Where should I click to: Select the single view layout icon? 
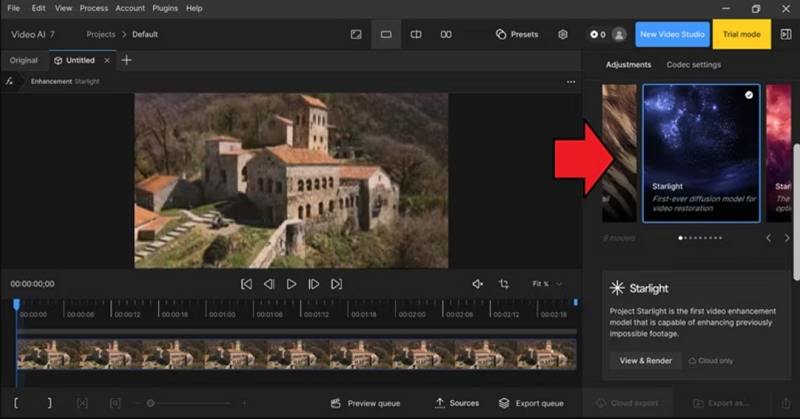[x=386, y=35]
